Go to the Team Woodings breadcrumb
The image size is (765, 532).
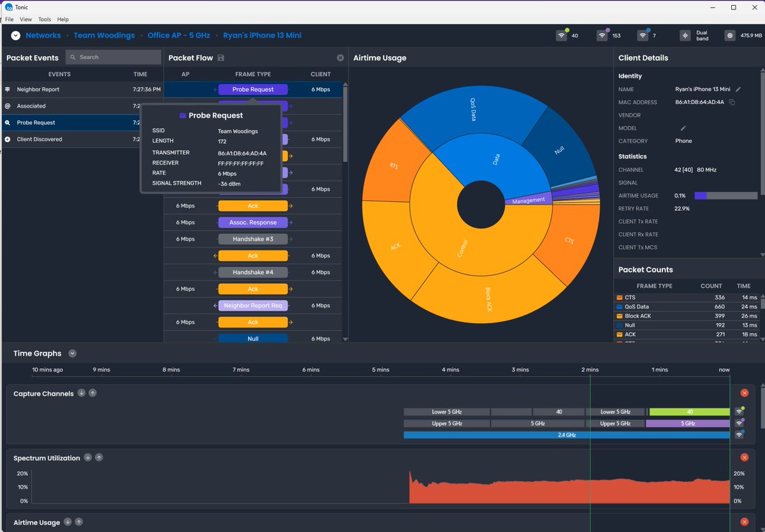point(104,36)
